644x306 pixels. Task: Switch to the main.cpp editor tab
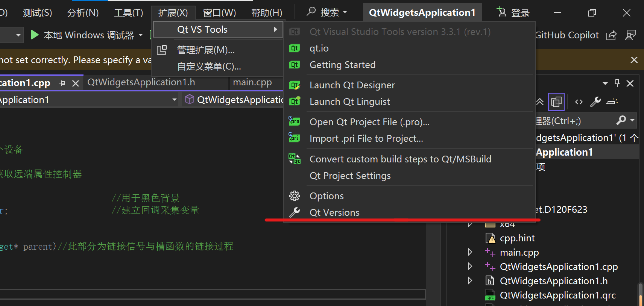click(x=252, y=82)
